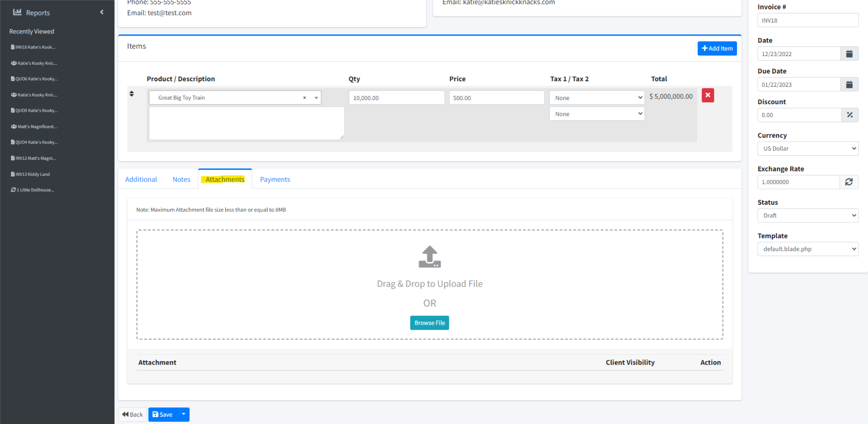Open the Currency dropdown
868x424 pixels.
[x=808, y=148]
